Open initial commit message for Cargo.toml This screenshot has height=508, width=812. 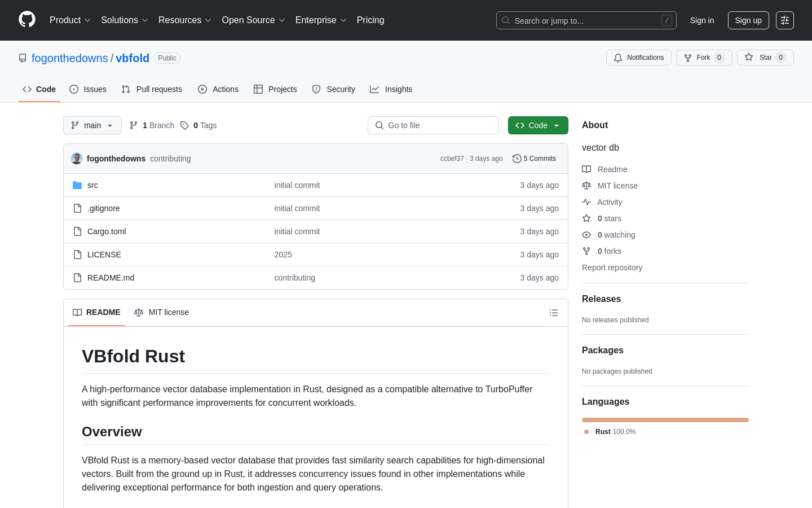pos(297,231)
